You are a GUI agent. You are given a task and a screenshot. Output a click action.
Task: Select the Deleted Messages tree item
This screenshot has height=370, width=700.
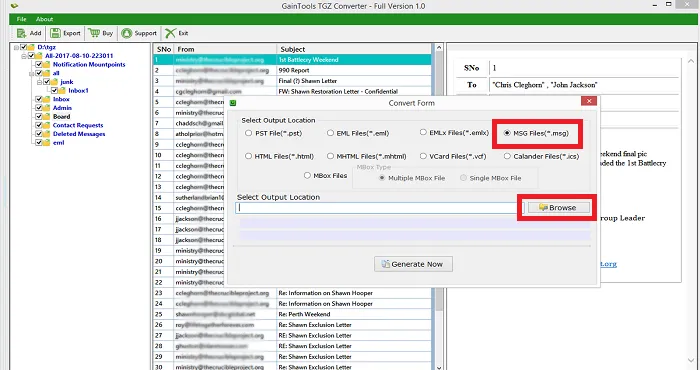pyautogui.click(x=79, y=134)
